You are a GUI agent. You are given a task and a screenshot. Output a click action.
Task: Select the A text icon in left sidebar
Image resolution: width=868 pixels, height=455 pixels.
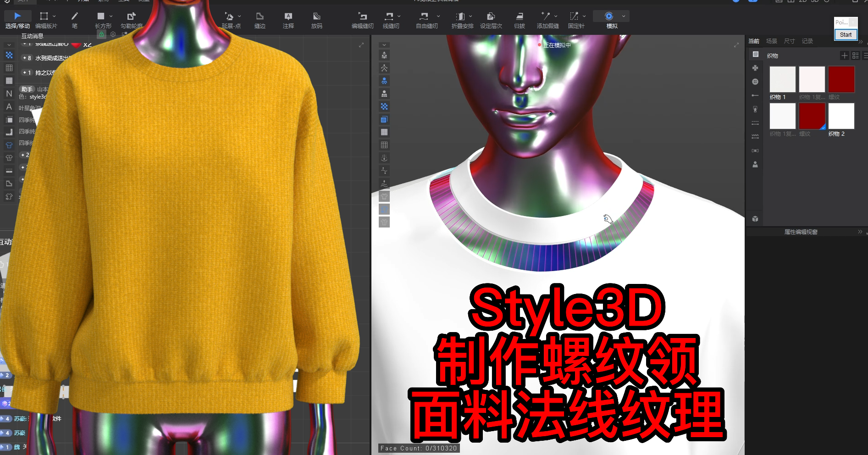9,106
